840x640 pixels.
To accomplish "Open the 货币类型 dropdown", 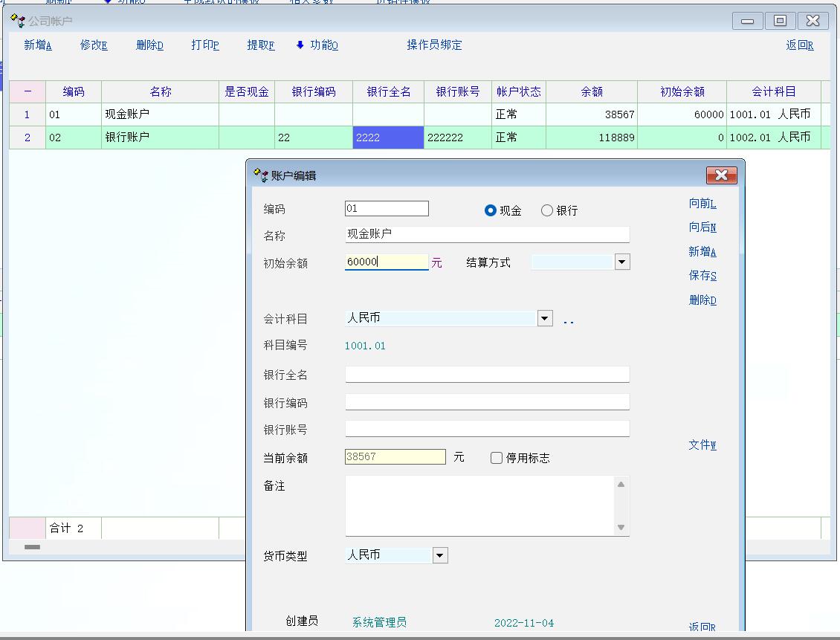I will click(x=440, y=555).
